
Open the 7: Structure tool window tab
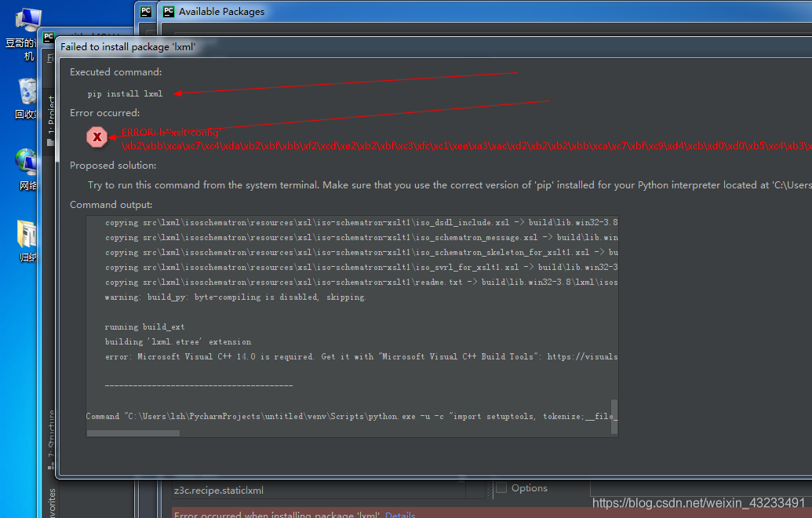pyautogui.click(x=51, y=433)
